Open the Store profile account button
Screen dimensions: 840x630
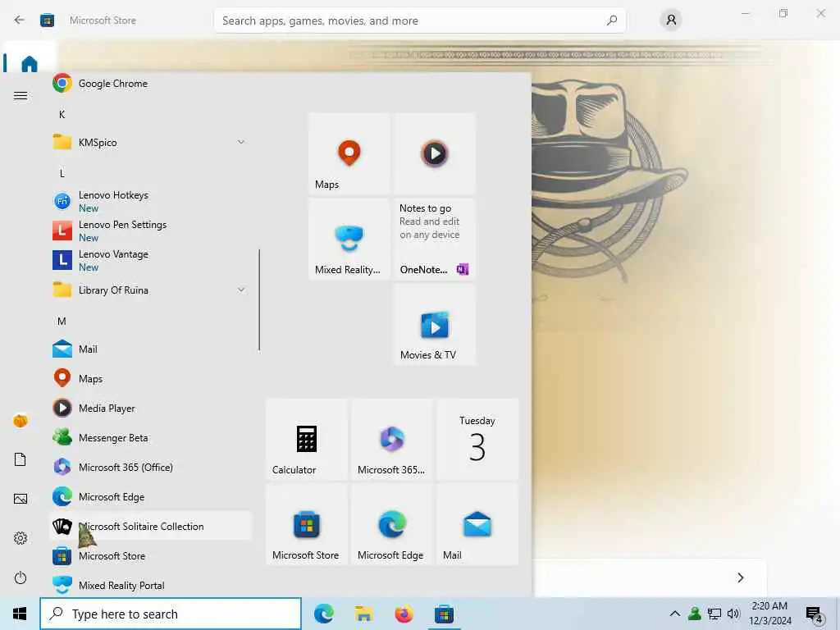point(671,21)
